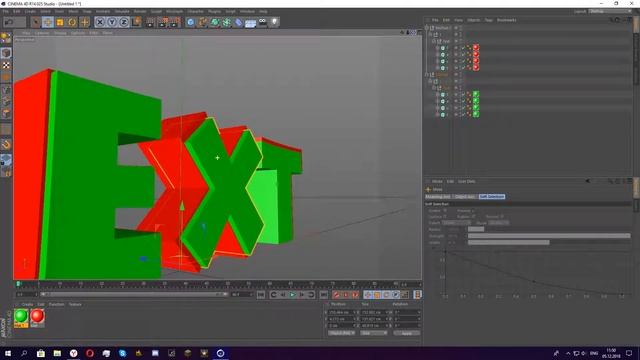640x360 pixels.
Task: Collapse the MoText object in tree
Action: point(427,28)
